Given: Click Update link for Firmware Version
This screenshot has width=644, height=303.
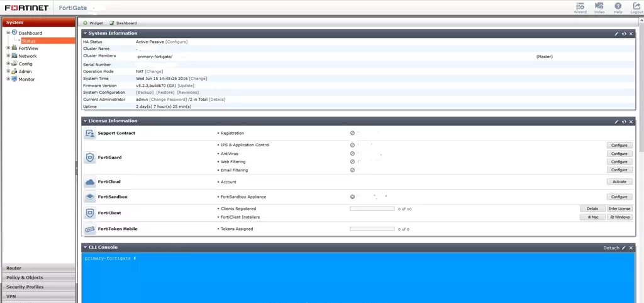Looking at the screenshot, I should (186, 86).
